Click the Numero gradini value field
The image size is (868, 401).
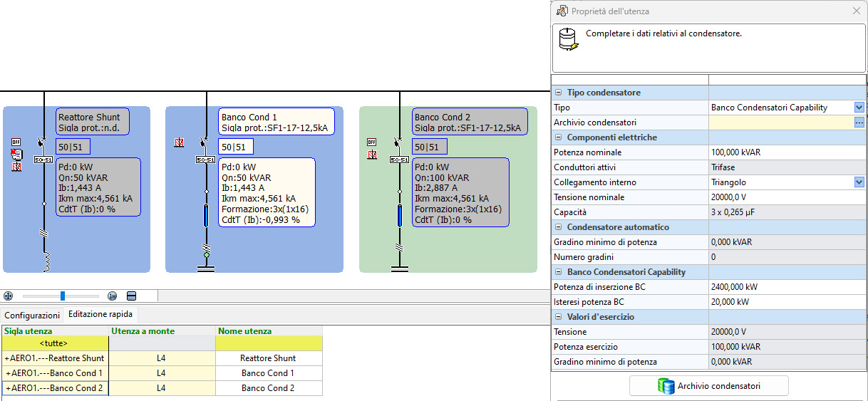point(787,257)
